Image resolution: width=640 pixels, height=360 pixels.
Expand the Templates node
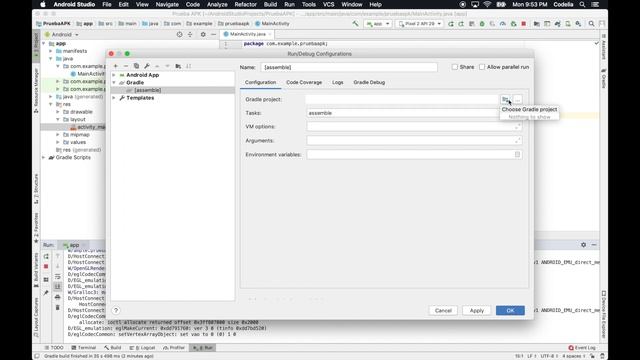[114, 98]
